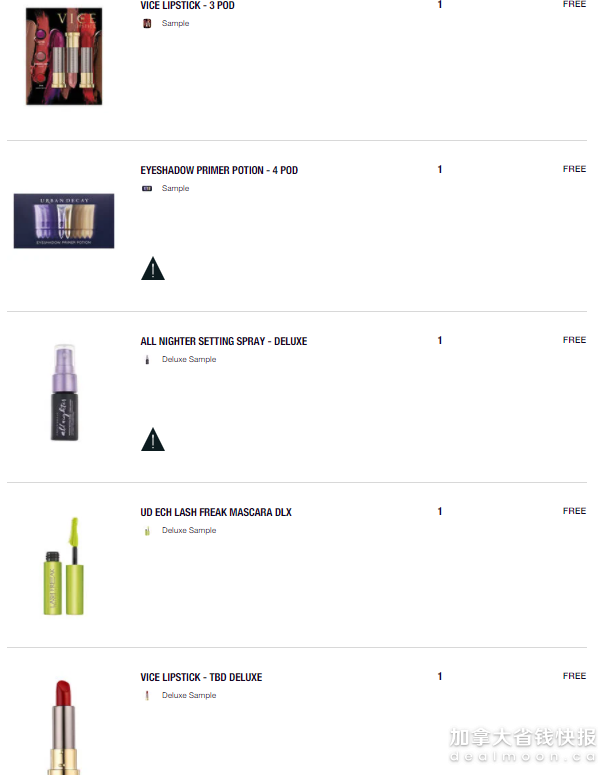Open the All Nighter Setting Spray bottle image

65,392
